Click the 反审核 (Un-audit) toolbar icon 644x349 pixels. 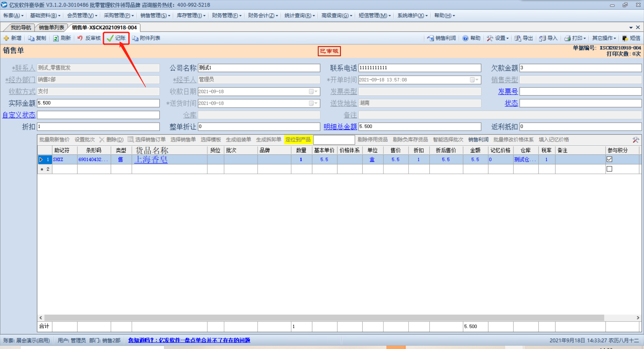[x=80, y=38]
